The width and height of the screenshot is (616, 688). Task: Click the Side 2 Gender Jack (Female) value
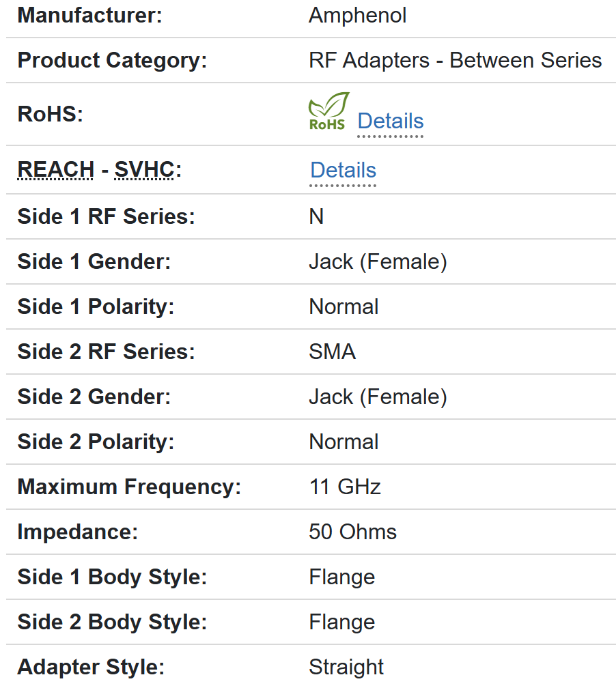point(378,397)
